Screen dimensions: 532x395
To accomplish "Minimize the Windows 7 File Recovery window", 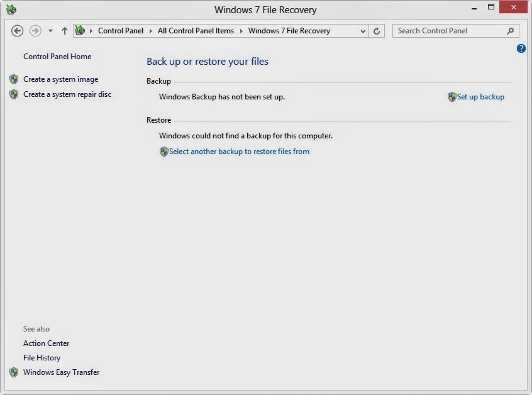I will click(474, 8).
